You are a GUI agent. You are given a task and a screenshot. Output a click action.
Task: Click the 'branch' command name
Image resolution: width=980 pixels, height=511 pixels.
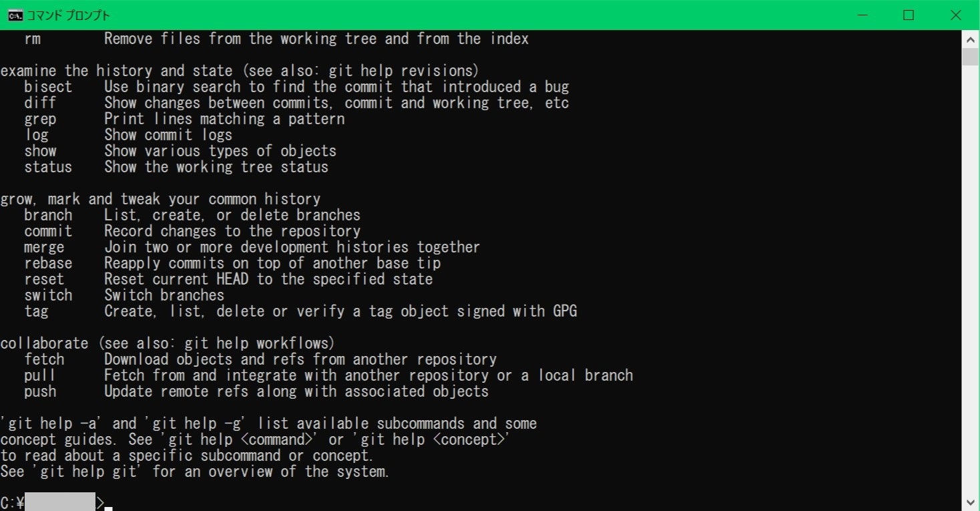pos(48,215)
